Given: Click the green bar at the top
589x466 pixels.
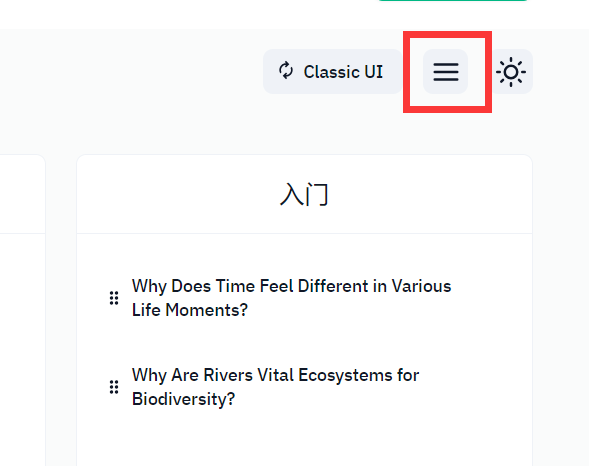Looking at the screenshot, I should [x=453, y=1].
